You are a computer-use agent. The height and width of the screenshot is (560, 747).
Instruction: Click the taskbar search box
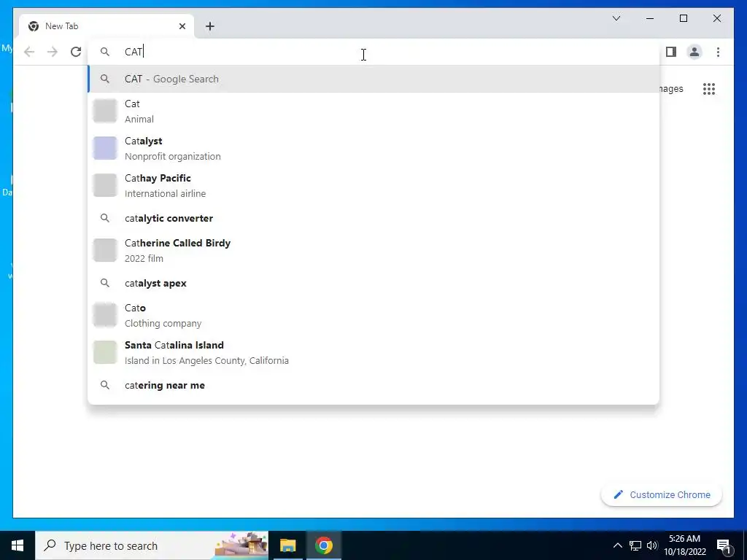click(x=152, y=545)
